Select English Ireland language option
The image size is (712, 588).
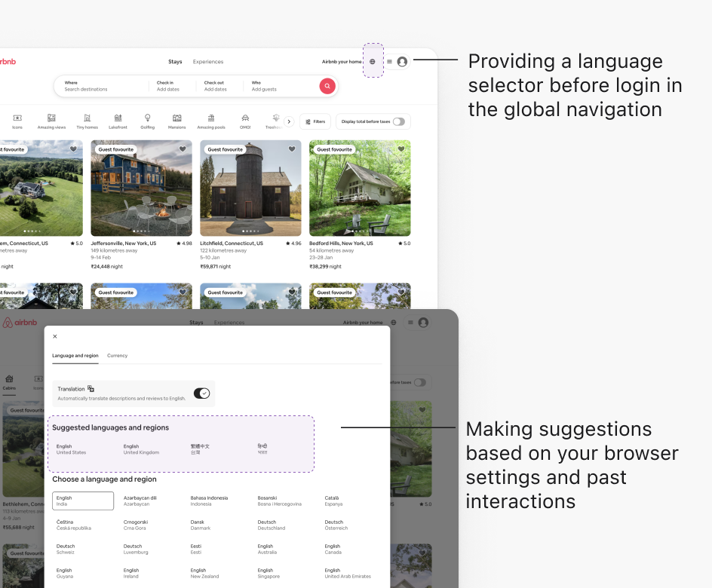[x=131, y=573]
